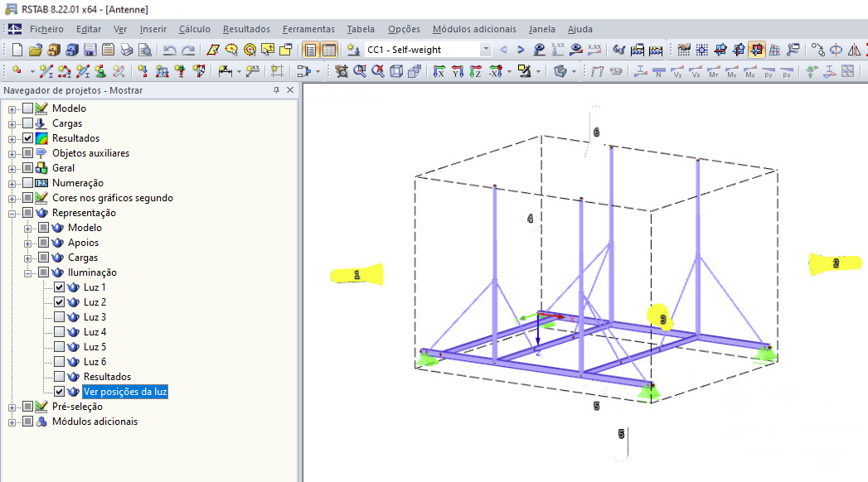
Task: Save the model with floppy disk icon
Action: (x=90, y=50)
